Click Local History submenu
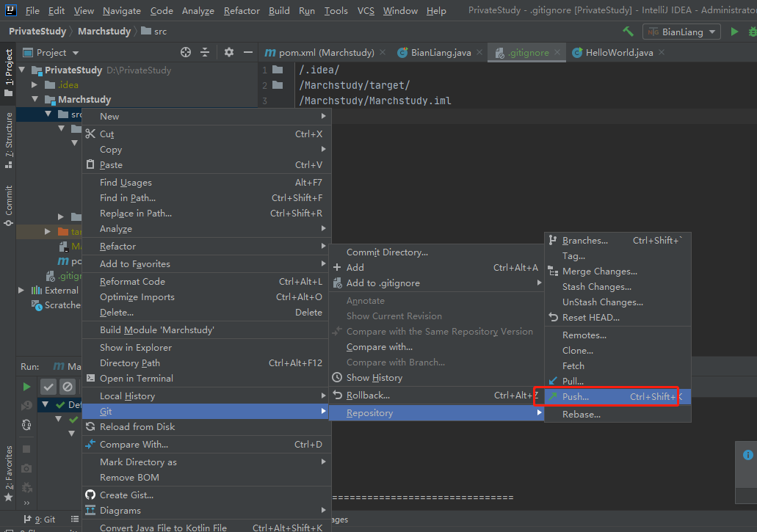Viewport: 757px width, 532px height. point(206,396)
